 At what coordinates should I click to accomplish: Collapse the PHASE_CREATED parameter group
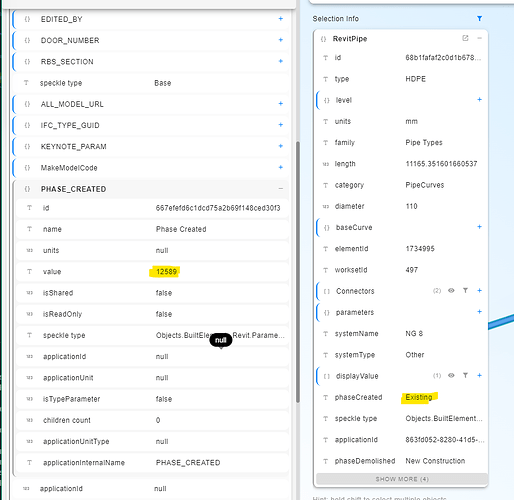point(281,189)
